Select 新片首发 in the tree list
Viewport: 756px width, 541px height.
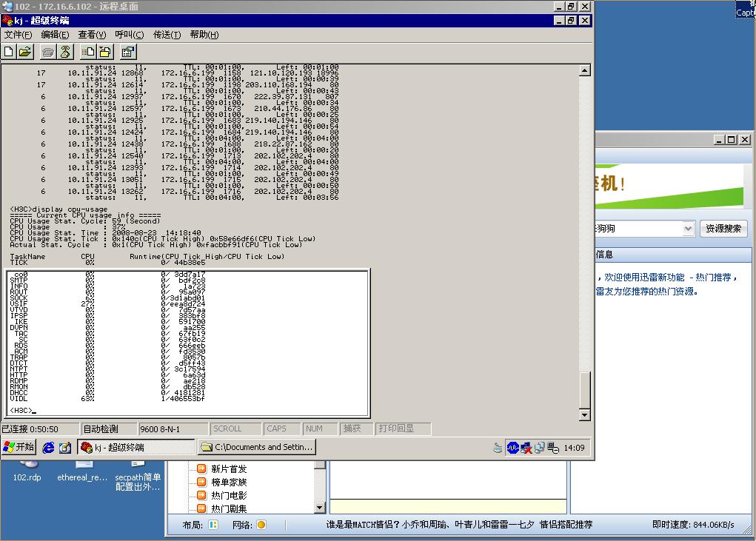click(228, 468)
